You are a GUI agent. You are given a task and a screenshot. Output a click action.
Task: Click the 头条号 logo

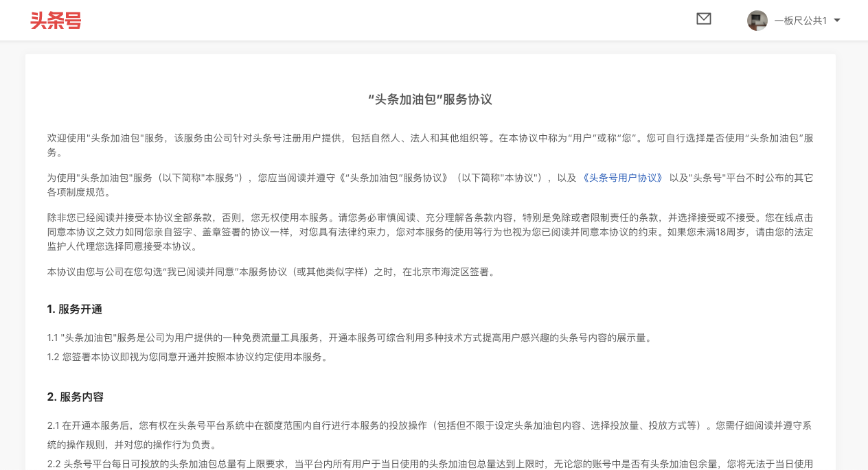(x=56, y=21)
